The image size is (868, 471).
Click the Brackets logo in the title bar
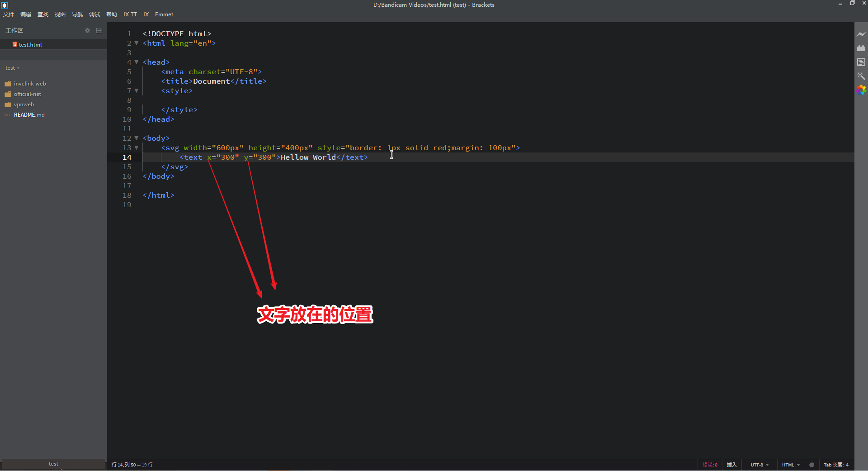(x=5, y=5)
